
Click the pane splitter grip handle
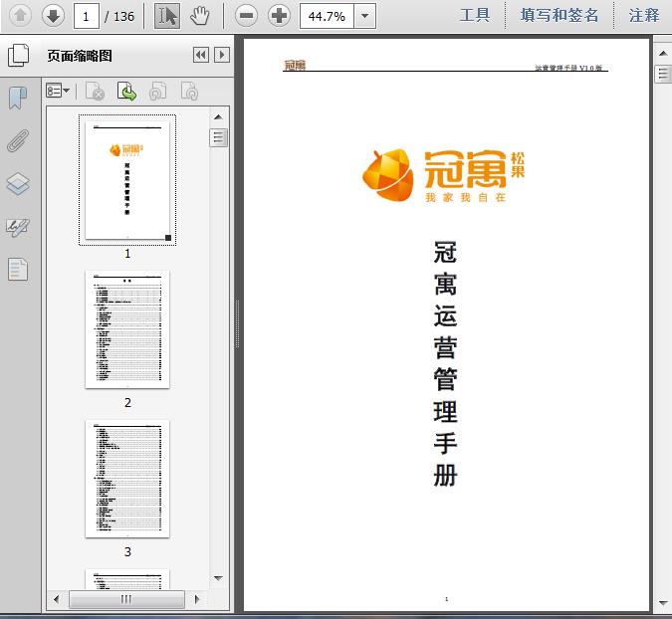(x=237, y=323)
